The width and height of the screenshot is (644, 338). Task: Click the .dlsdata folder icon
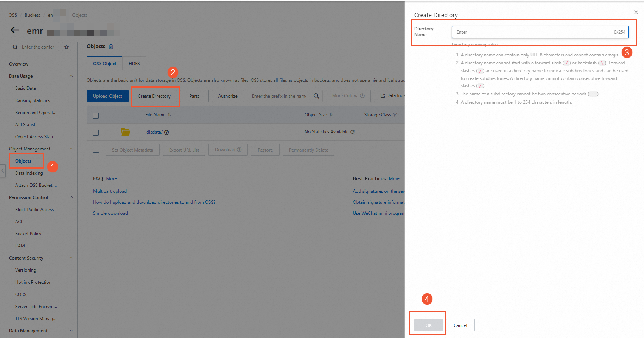pyautogui.click(x=126, y=132)
